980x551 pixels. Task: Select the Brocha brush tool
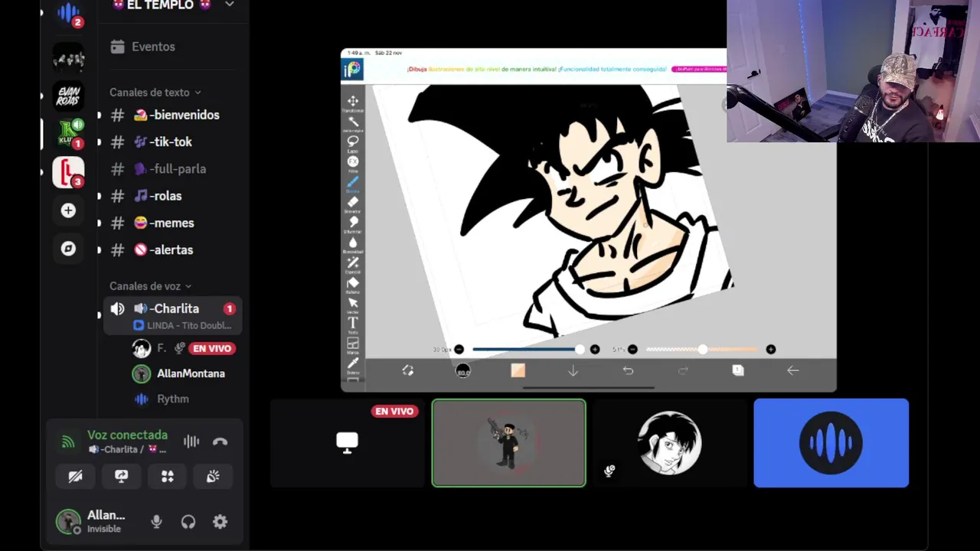pyautogui.click(x=353, y=183)
